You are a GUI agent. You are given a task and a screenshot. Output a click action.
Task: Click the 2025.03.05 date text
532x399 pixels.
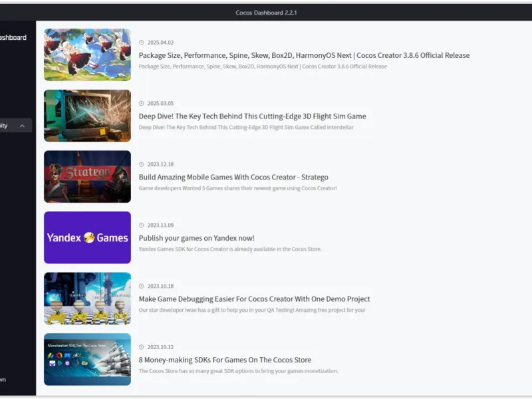pos(160,103)
